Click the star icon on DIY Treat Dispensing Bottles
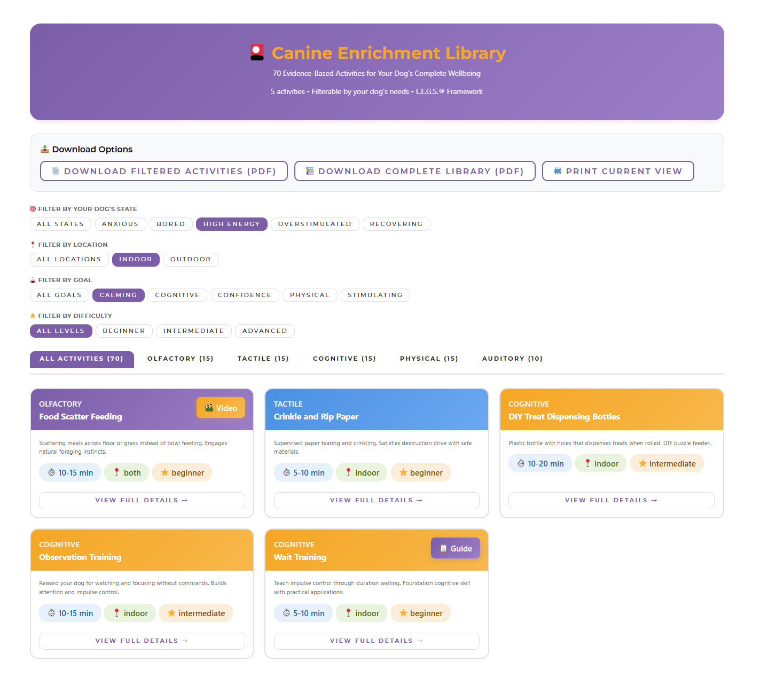Image resolution: width=760 pixels, height=700 pixels. point(643,463)
